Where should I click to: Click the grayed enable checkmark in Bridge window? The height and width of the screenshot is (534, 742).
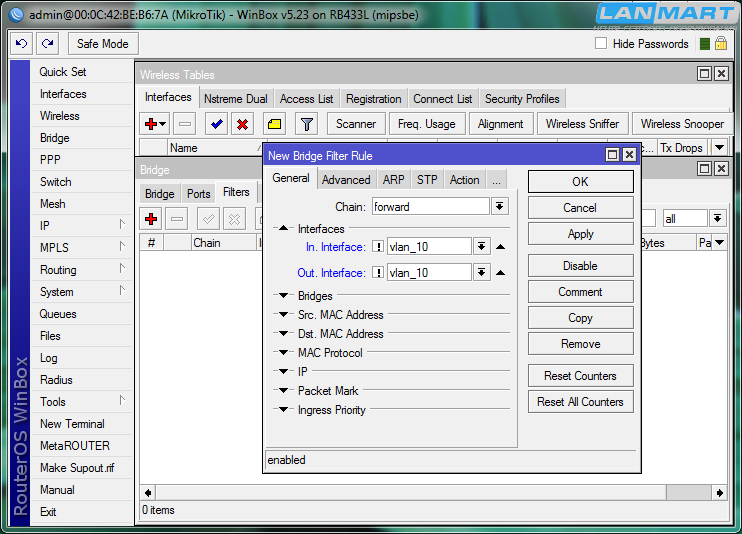209,219
